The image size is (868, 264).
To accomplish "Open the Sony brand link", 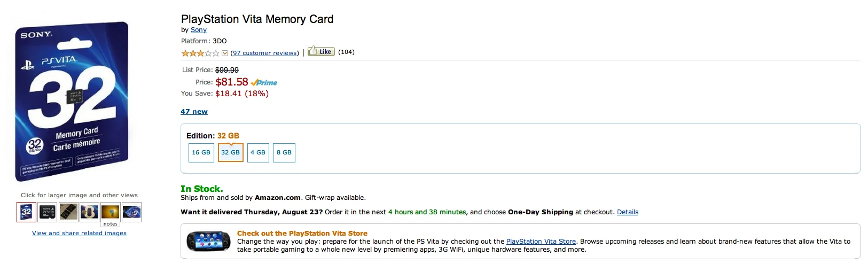I will tap(199, 30).
